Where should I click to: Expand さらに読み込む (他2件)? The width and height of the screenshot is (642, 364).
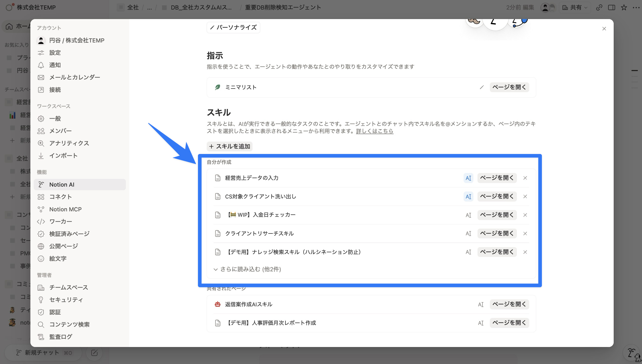(247, 269)
